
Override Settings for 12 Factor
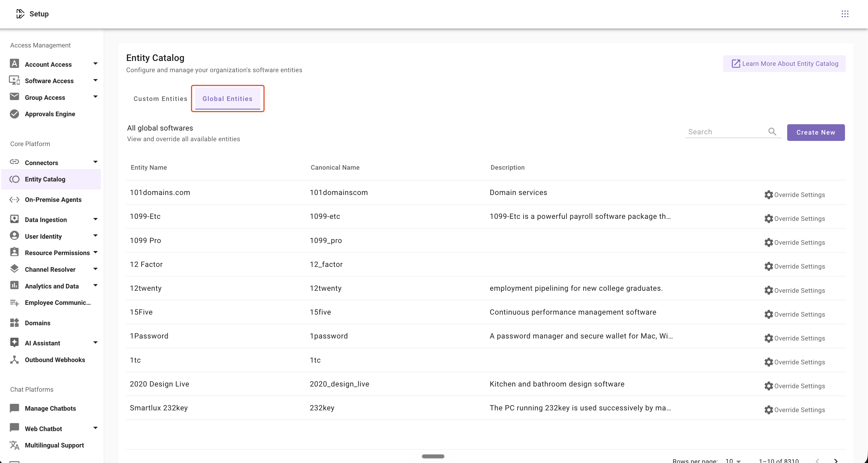[x=795, y=267]
